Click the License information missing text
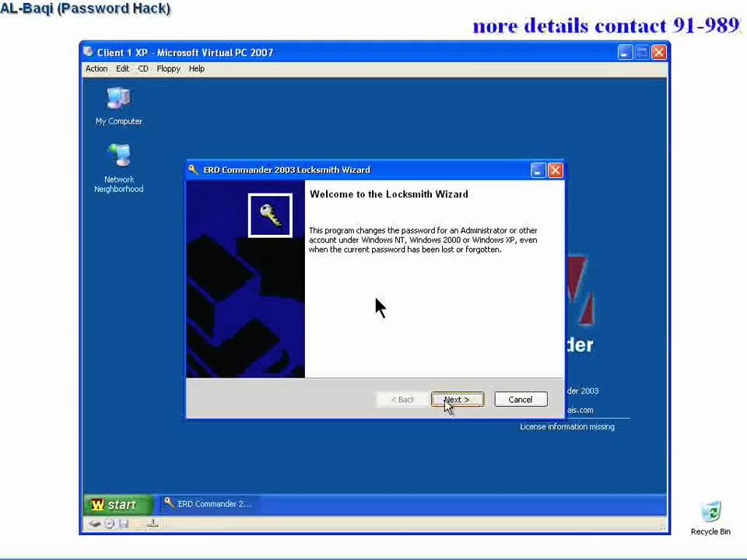Screen dimensions: 747x560 567,427
